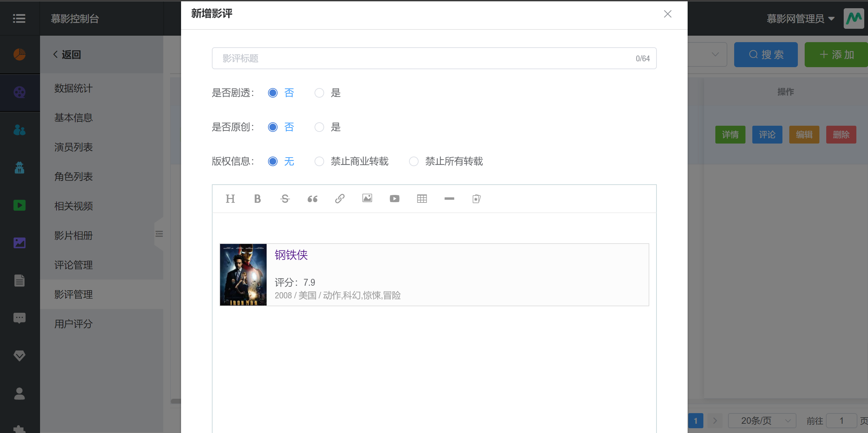868x433 pixels.
Task: Insert a horizontal divider line
Action: (449, 199)
